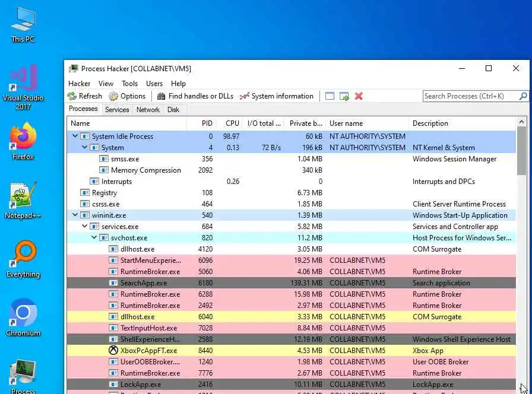Viewport: 532px width, 394px height.
Task: Sort by the User name column header
Action: 367,123
